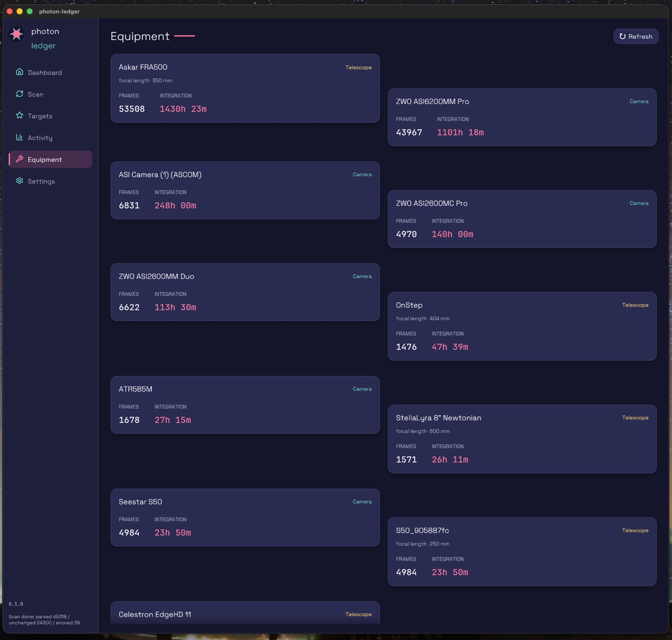Viewport: 672px width, 640px height.
Task: Click the focal length 250 mm text
Action: coord(423,544)
